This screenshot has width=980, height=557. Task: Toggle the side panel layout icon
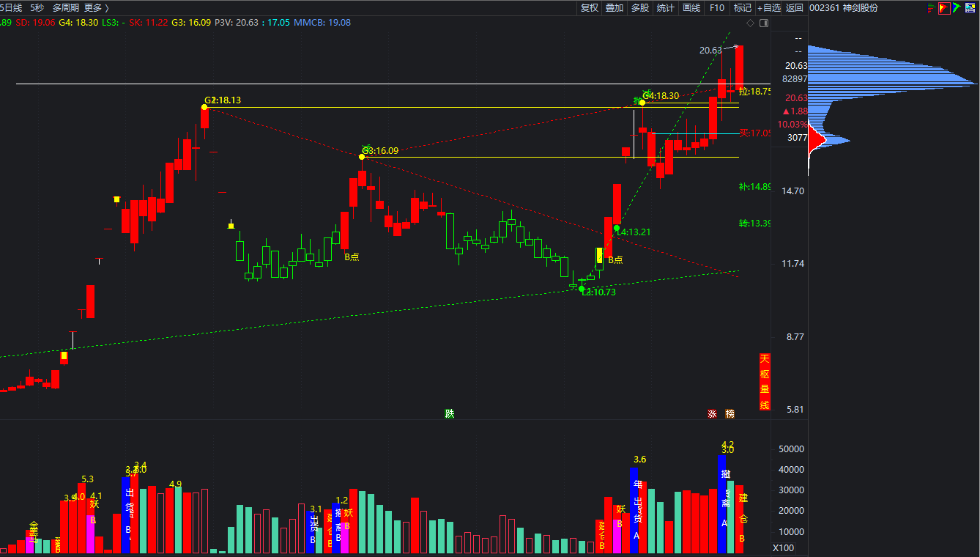764,23
